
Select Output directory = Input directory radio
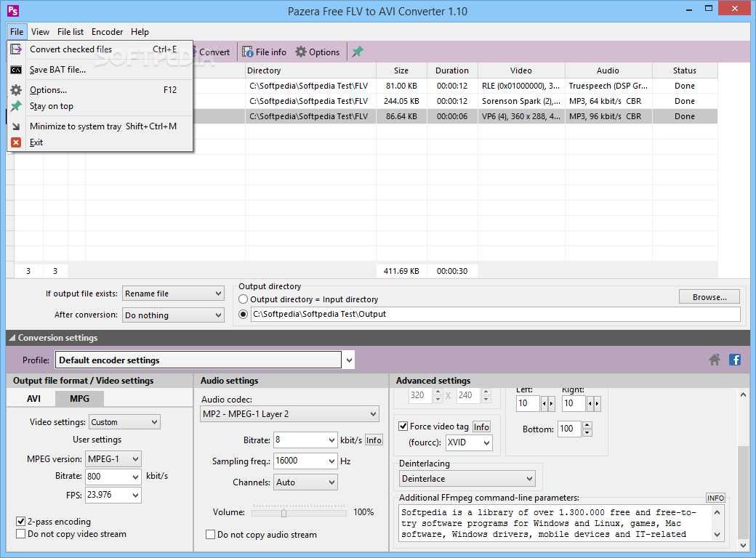[x=244, y=299]
